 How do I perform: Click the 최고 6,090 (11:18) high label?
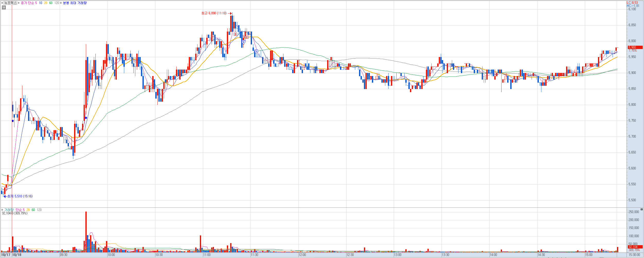tap(214, 13)
